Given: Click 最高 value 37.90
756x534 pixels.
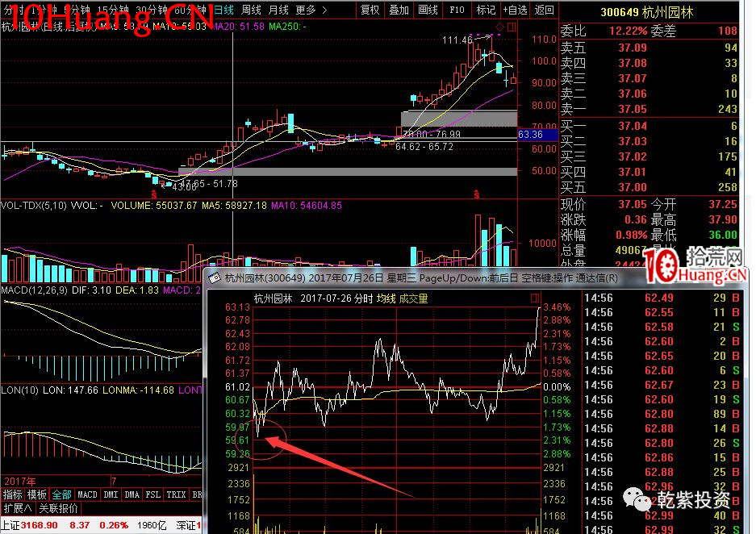Looking at the screenshot, I should click(x=723, y=219).
